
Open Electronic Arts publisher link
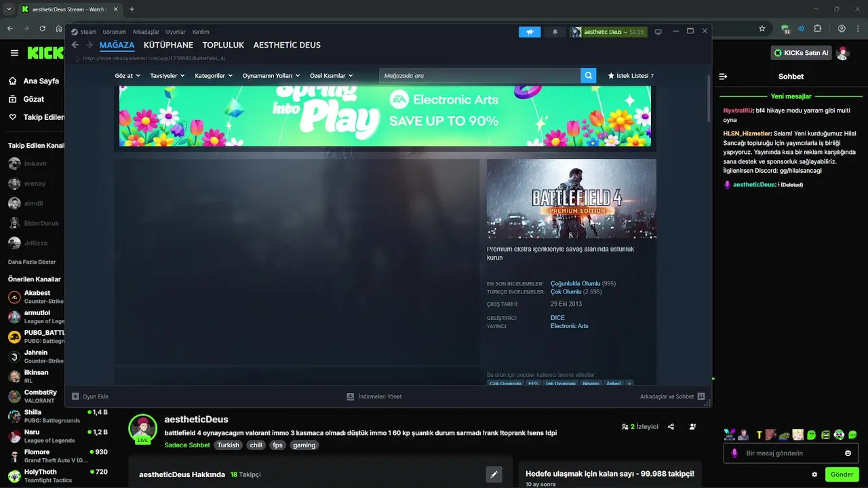[570, 326]
